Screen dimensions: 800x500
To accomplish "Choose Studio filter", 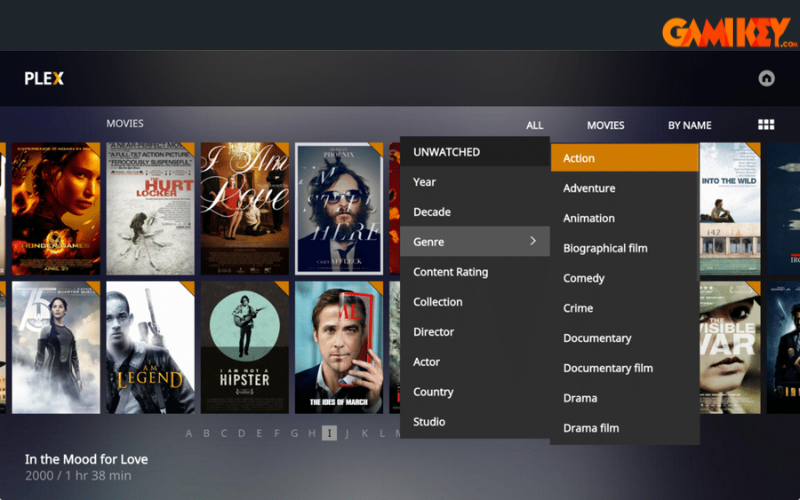I will click(475, 421).
